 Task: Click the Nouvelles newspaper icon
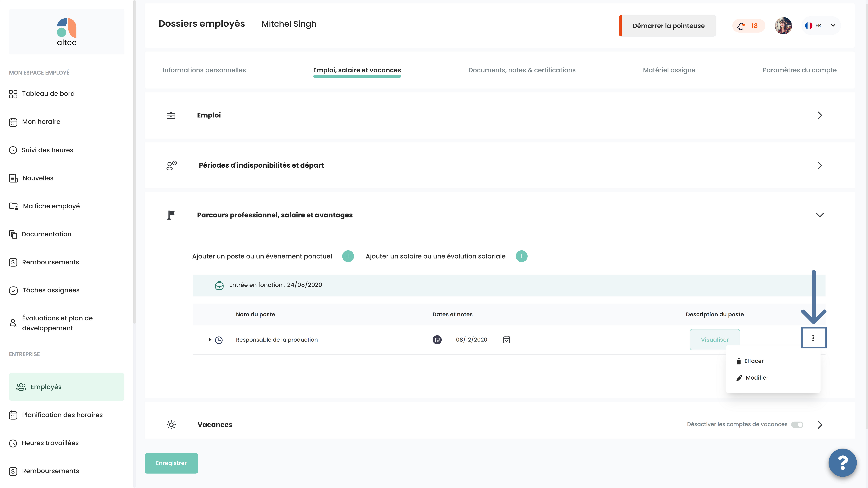pos(13,178)
